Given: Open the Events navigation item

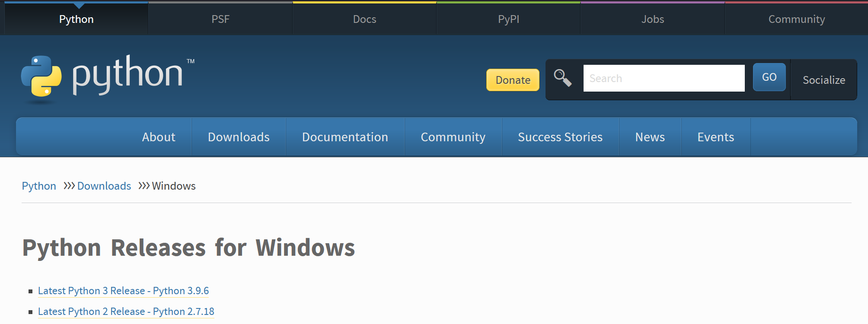Looking at the screenshot, I should click(715, 137).
